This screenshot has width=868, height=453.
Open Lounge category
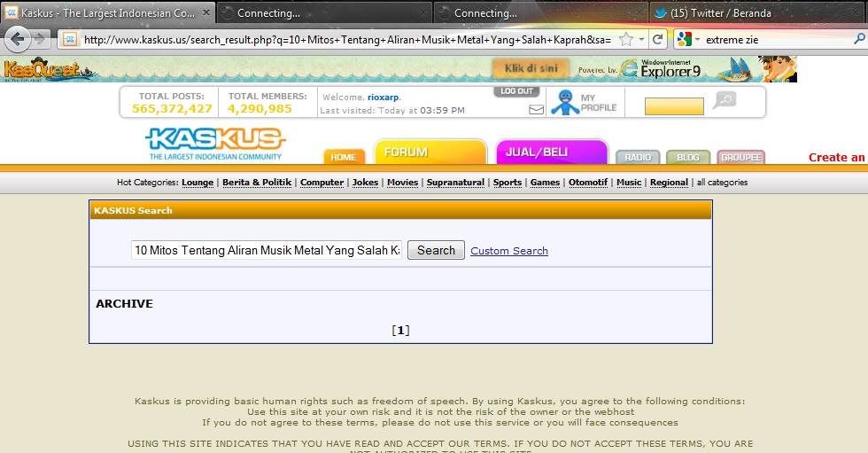198,183
